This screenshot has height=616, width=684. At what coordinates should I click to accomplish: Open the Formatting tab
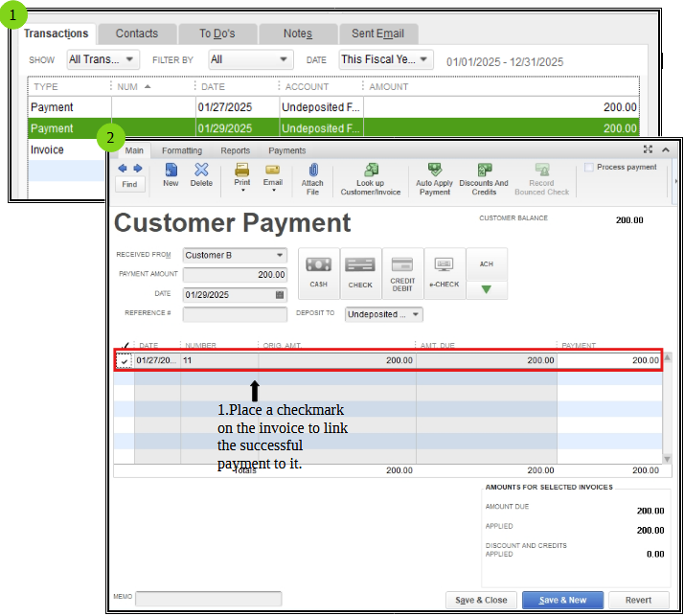point(182,150)
